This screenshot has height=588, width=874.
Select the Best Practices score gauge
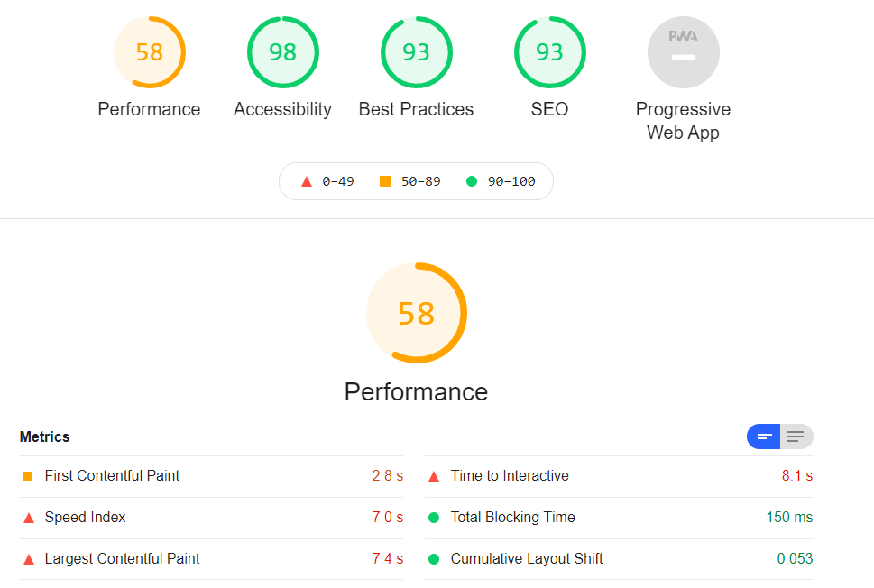tap(417, 52)
